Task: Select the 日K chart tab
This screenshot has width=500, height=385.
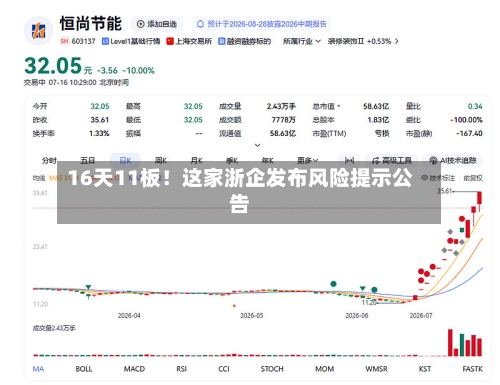Action: 125,161
